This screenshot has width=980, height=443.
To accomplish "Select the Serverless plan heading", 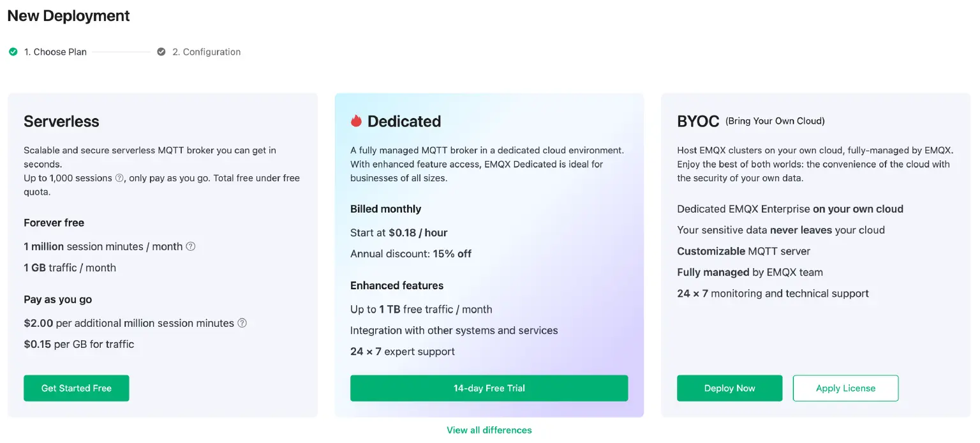I will (61, 121).
